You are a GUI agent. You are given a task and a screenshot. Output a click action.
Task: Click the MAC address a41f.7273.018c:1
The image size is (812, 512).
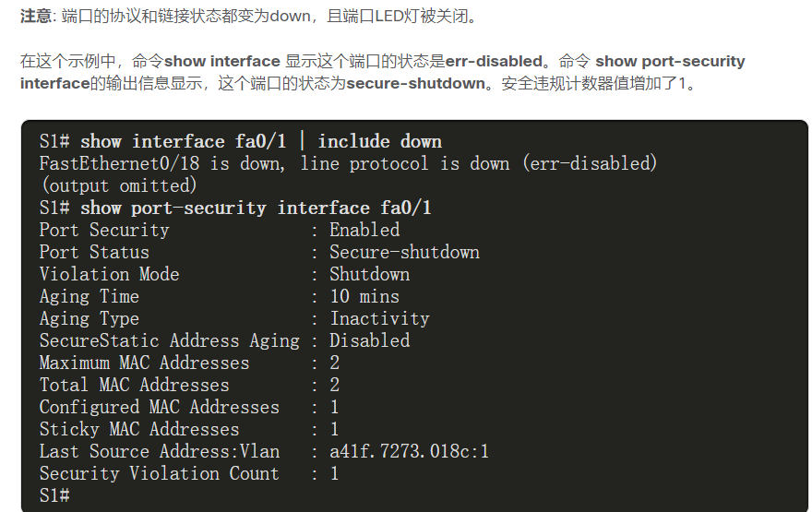pyautogui.click(x=409, y=451)
